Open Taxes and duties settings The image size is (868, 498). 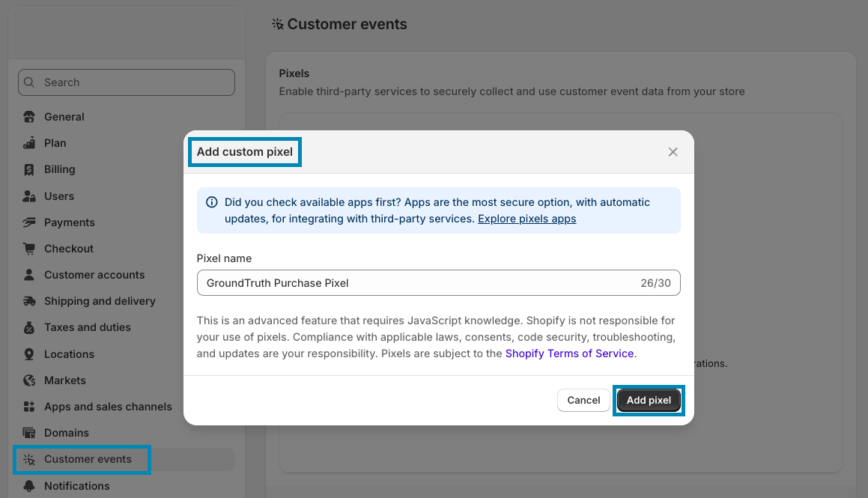[87, 327]
